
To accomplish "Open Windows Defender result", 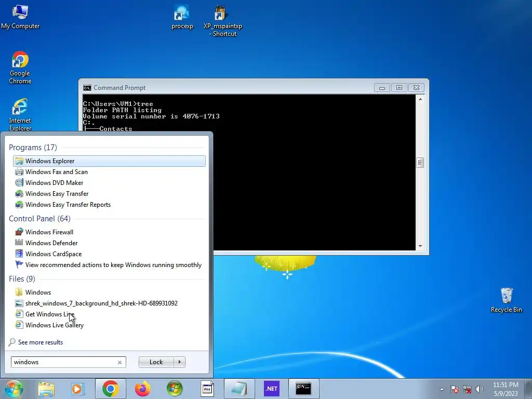I will [109, 243].
